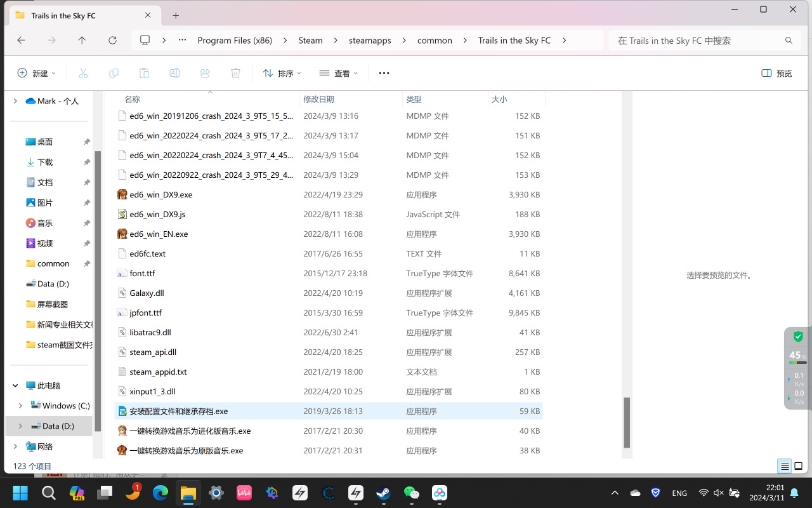Open the three-dot See more menu
Viewport: 812px width, 508px height.
click(384, 73)
